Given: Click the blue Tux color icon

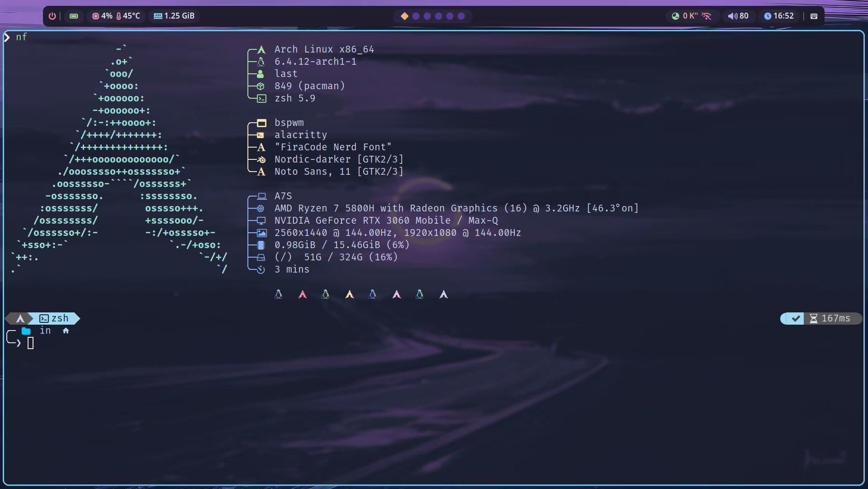Looking at the screenshot, I should click(373, 294).
